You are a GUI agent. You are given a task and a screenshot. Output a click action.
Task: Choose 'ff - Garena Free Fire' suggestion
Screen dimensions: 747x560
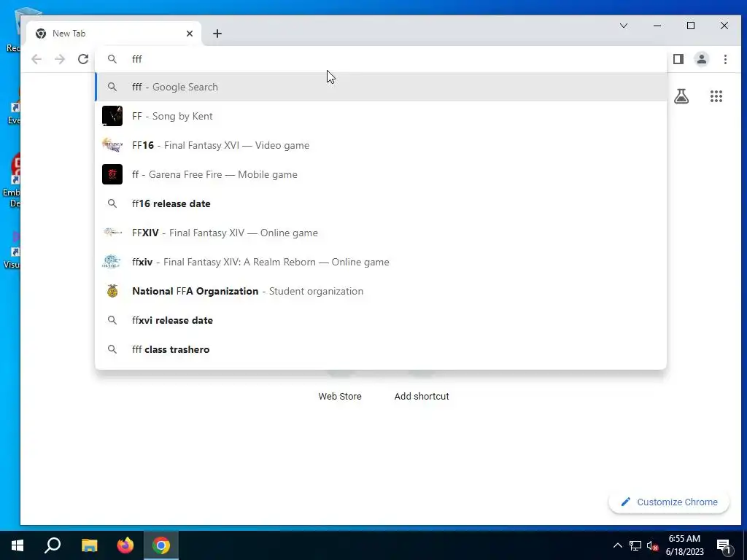pos(381,174)
